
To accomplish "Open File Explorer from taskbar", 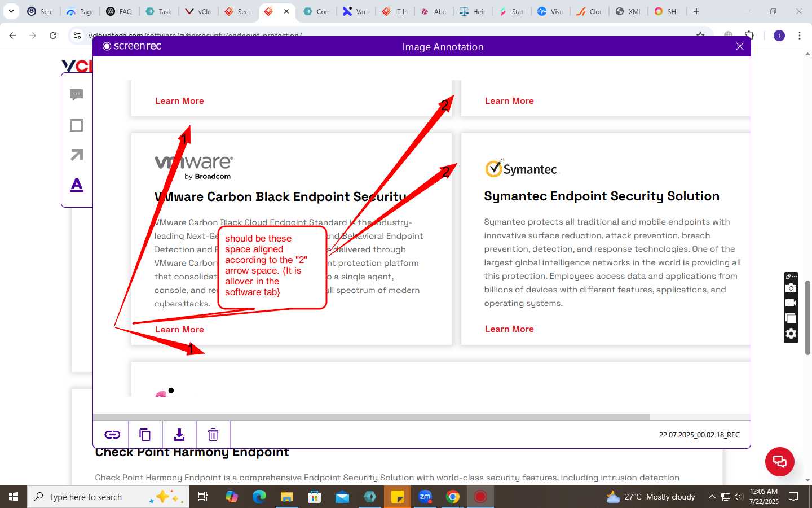I will (287, 497).
